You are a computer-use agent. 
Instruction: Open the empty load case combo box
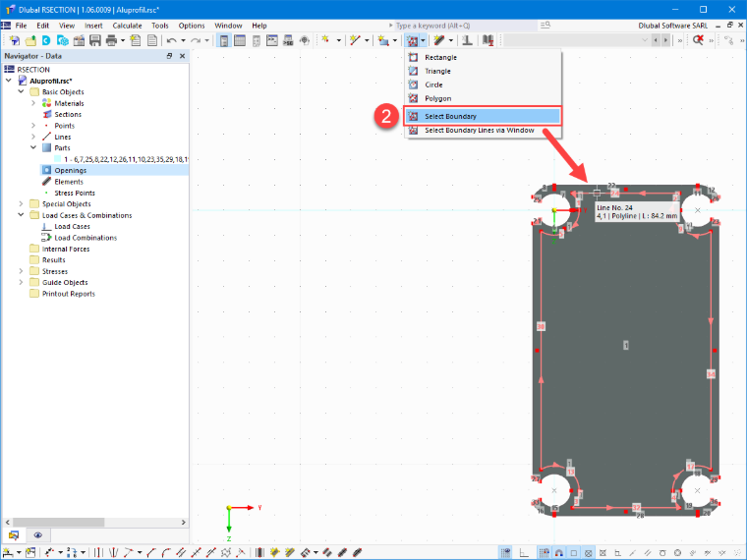(x=577, y=40)
